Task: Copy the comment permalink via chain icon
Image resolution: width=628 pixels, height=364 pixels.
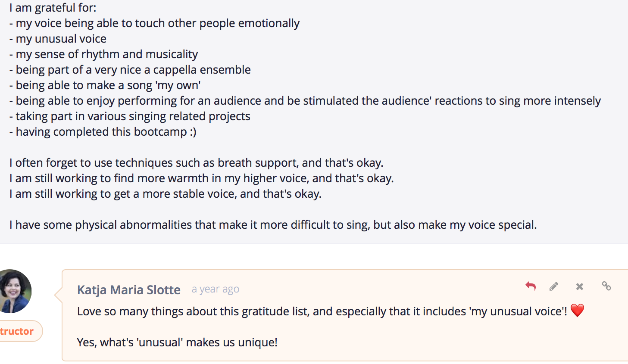Action: (x=606, y=286)
